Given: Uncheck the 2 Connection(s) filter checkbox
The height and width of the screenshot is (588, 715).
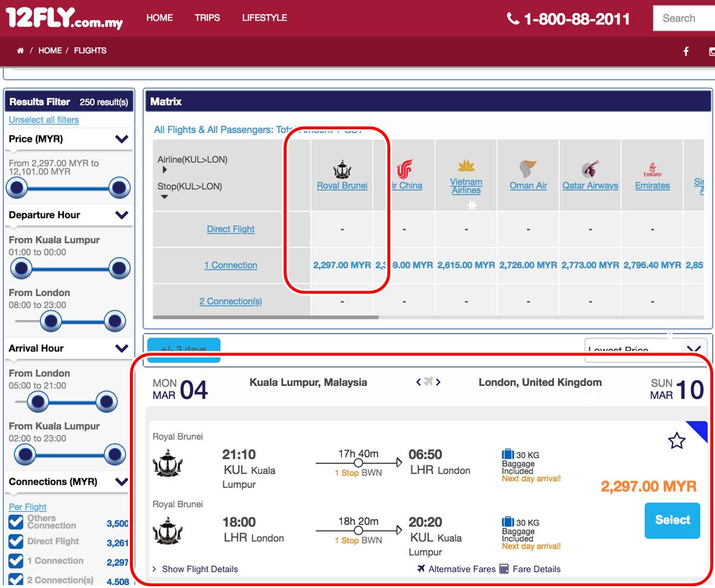Looking at the screenshot, I should 16,580.
